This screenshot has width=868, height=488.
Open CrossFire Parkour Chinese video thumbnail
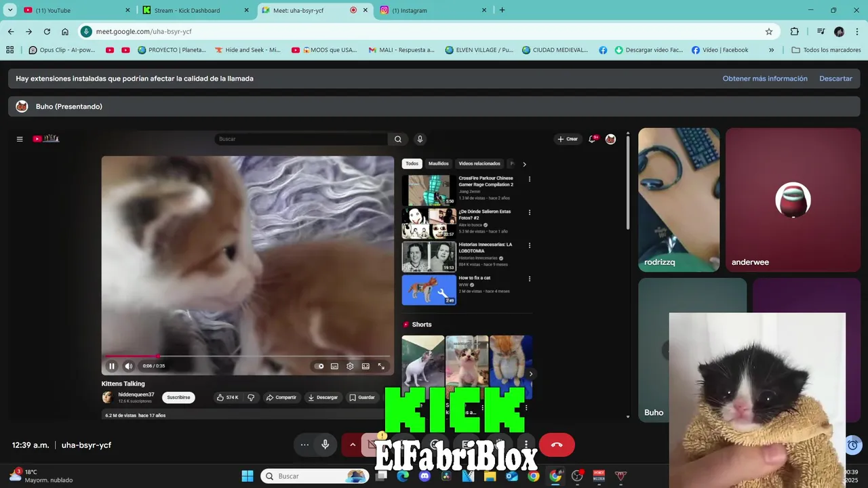click(429, 190)
